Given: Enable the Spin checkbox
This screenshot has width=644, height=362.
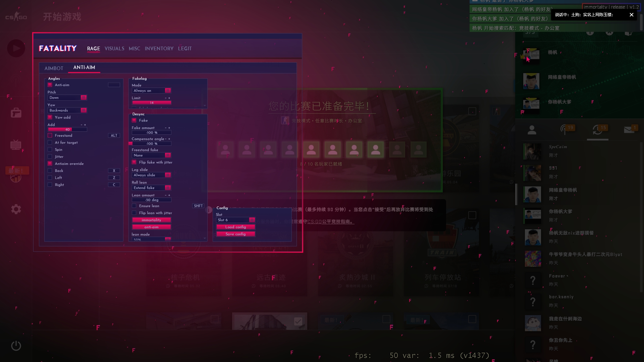Looking at the screenshot, I should point(50,149).
